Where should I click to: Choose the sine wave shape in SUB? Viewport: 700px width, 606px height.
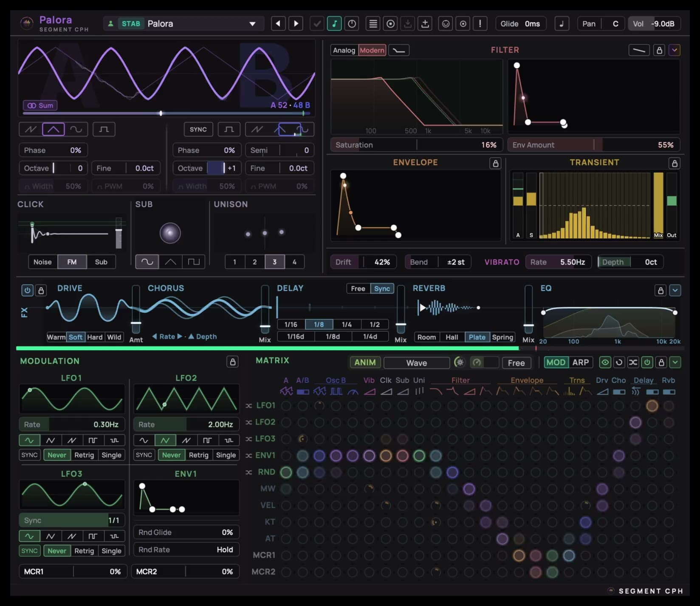point(147,262)
